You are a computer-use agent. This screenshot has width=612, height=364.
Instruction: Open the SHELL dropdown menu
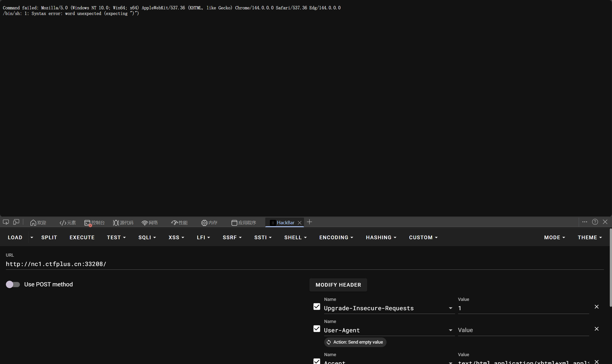(x=295, y=238)
